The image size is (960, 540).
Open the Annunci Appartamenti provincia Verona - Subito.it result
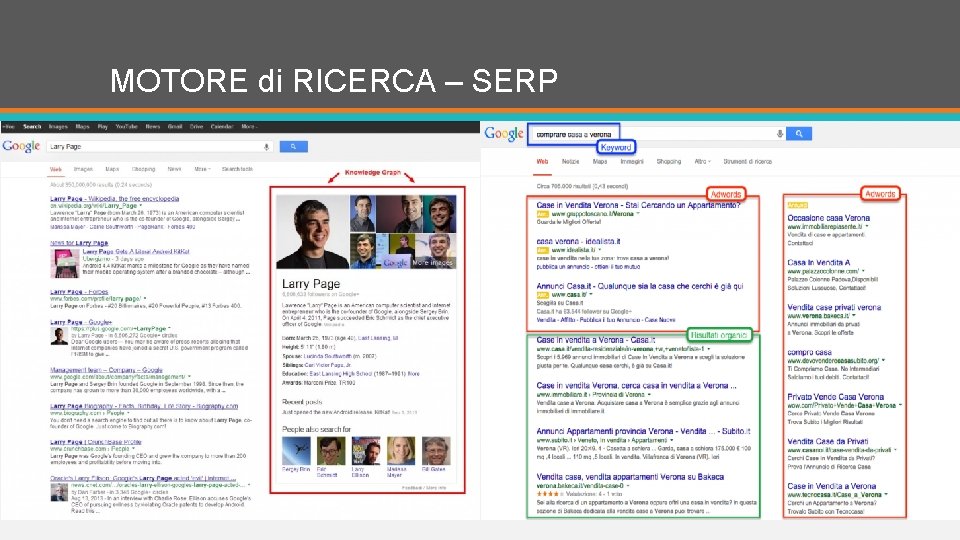pos(643,431)
